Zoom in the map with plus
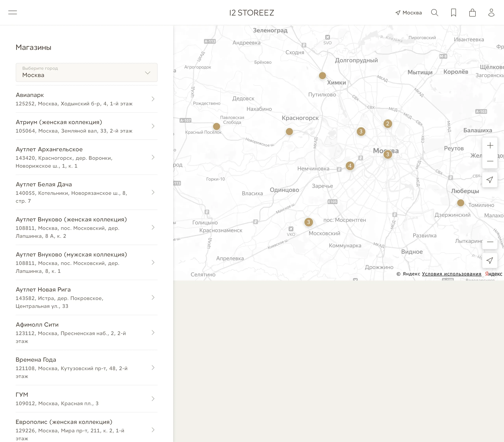The height and width of the screenshot is (442, 504). pos(490,146)
